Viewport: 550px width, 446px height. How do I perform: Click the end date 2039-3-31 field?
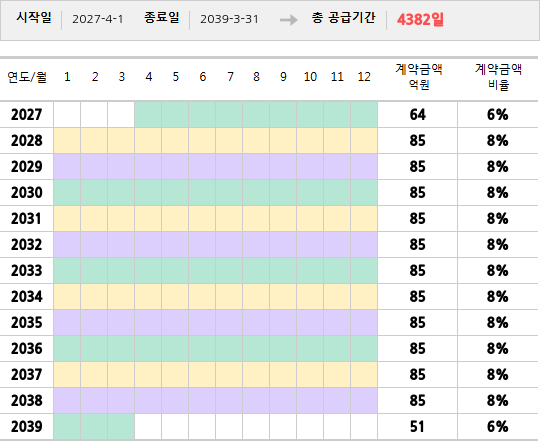pos(229,19)
